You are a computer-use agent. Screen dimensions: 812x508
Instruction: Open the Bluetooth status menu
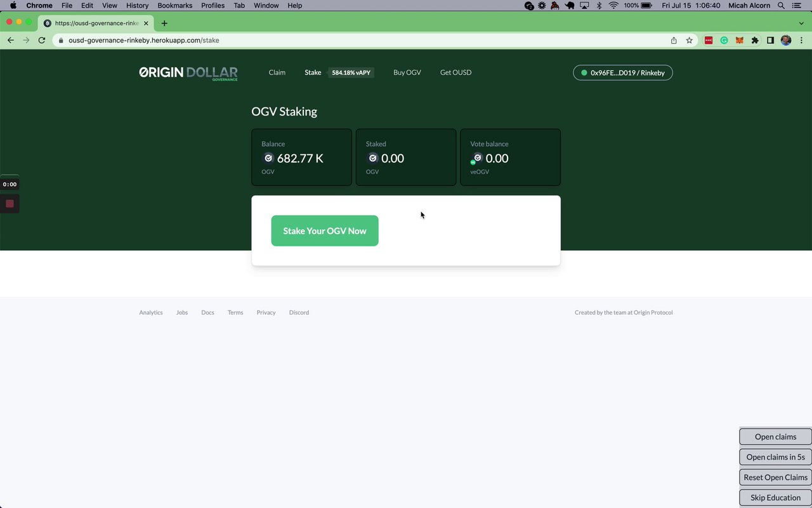(598, 5)
